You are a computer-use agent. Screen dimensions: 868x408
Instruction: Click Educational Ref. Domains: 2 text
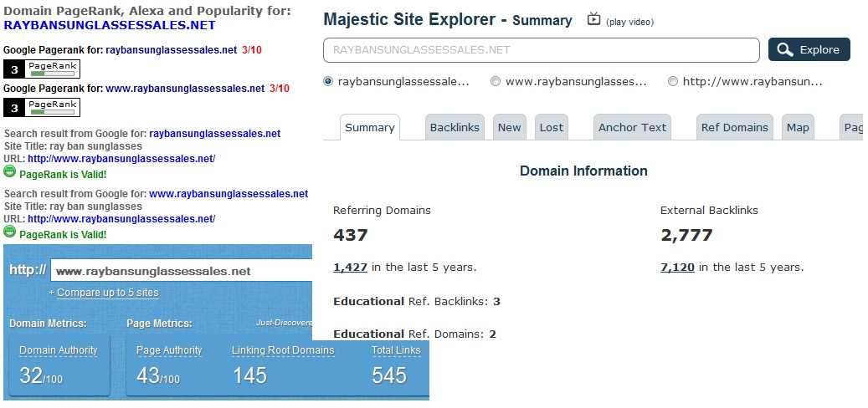click(x=414, y=334)
